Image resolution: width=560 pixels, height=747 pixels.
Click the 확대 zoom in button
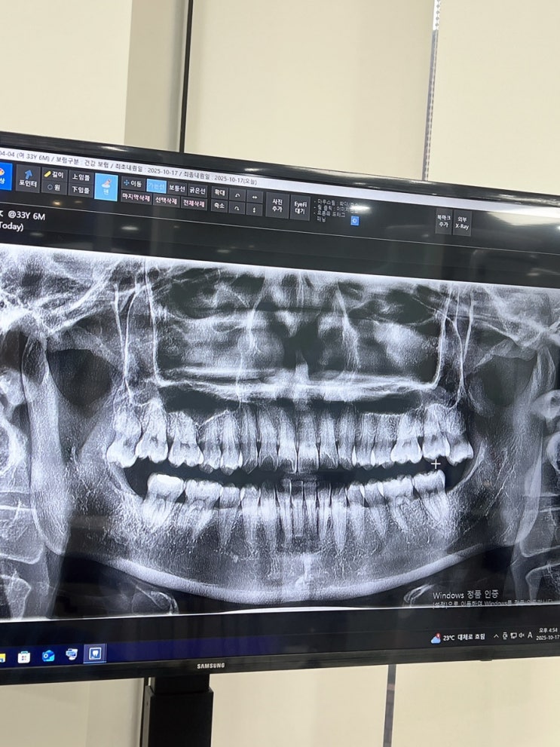(219, 192)
